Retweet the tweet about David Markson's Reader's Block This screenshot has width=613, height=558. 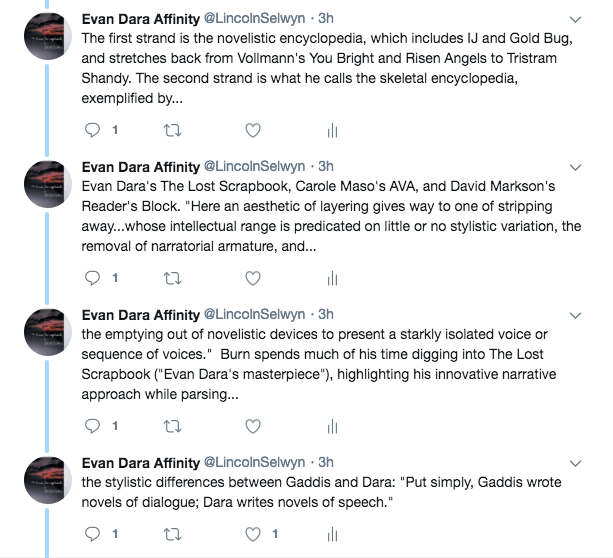pos(173,277)
